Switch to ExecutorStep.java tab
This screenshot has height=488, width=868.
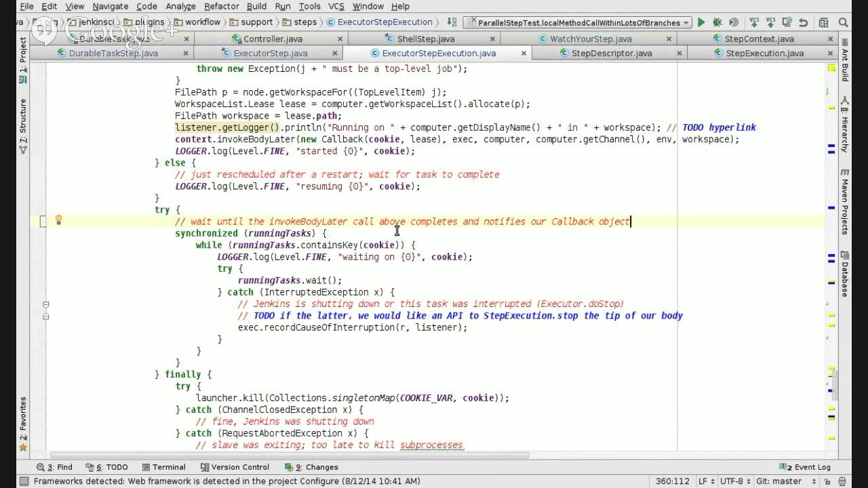click(x=271, y=53)
